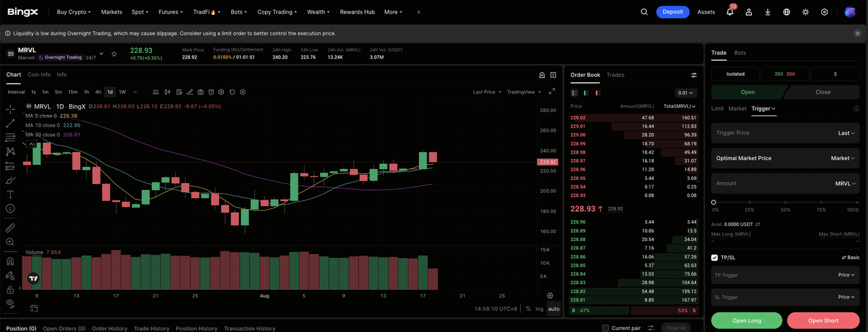Switch to the Trades tab
Screen dimensions: 868x332
(615, 75)
